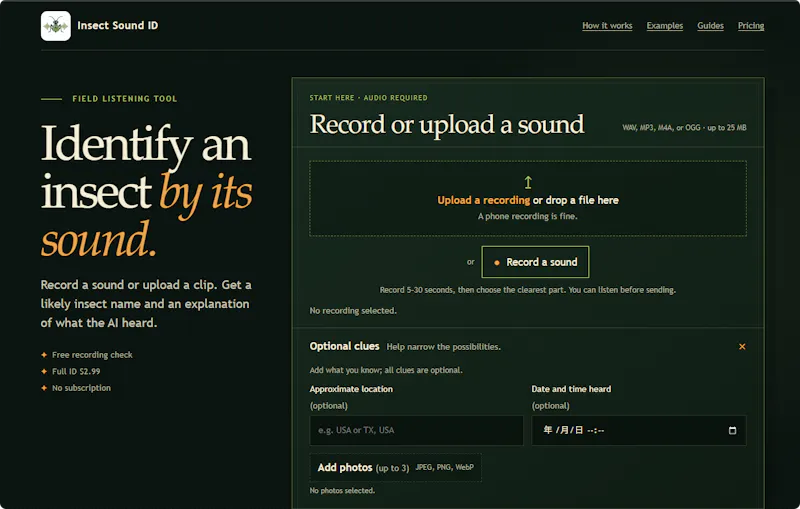800x509 pixels.
Task: Click the Add photos button
Action: click(395, 468)
